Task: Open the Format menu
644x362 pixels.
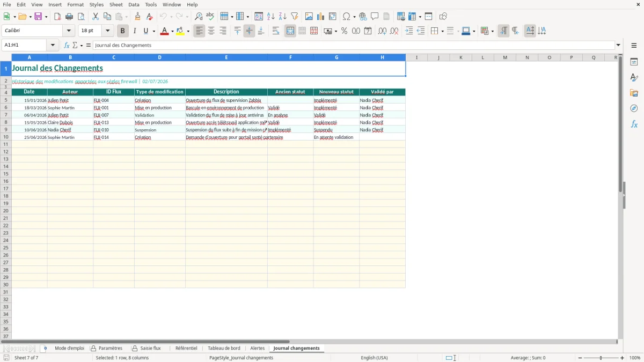Action: click(75, 4)
